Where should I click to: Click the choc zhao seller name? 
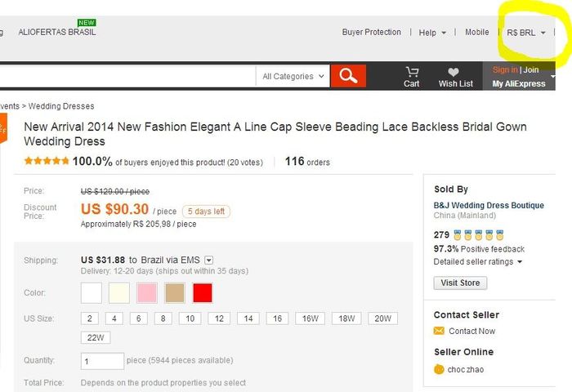coord(466,369)
